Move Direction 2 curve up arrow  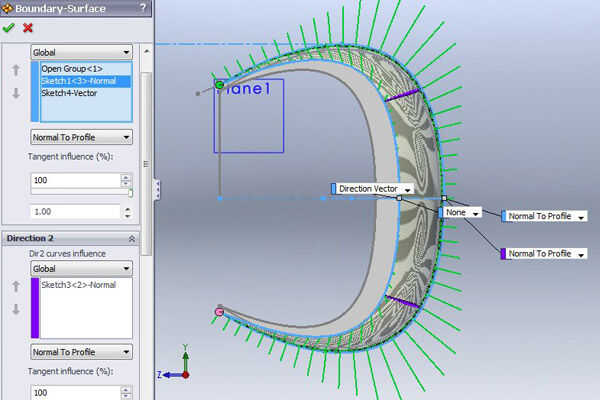click(16, 286)
